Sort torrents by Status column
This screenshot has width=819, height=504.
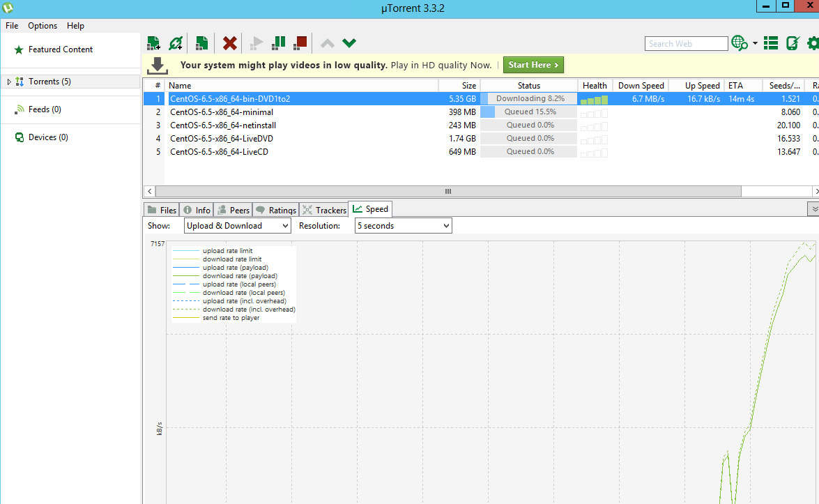click(x=528, y=86)
